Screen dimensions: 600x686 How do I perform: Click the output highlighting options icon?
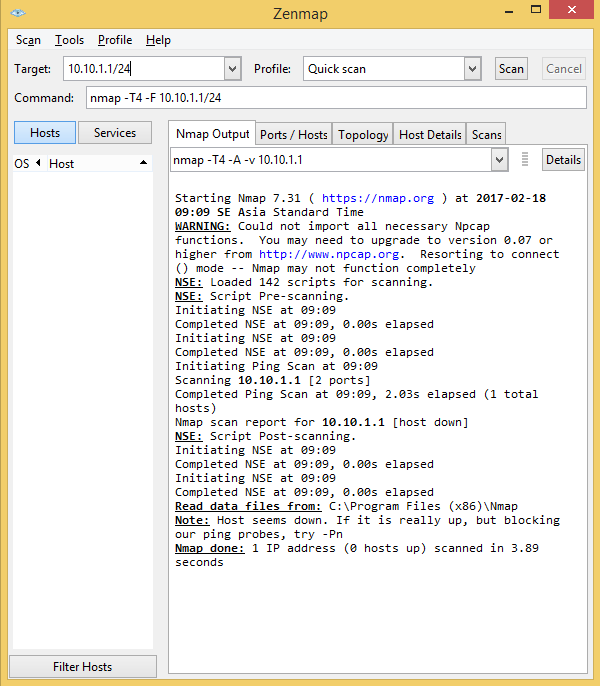[525, 159]
